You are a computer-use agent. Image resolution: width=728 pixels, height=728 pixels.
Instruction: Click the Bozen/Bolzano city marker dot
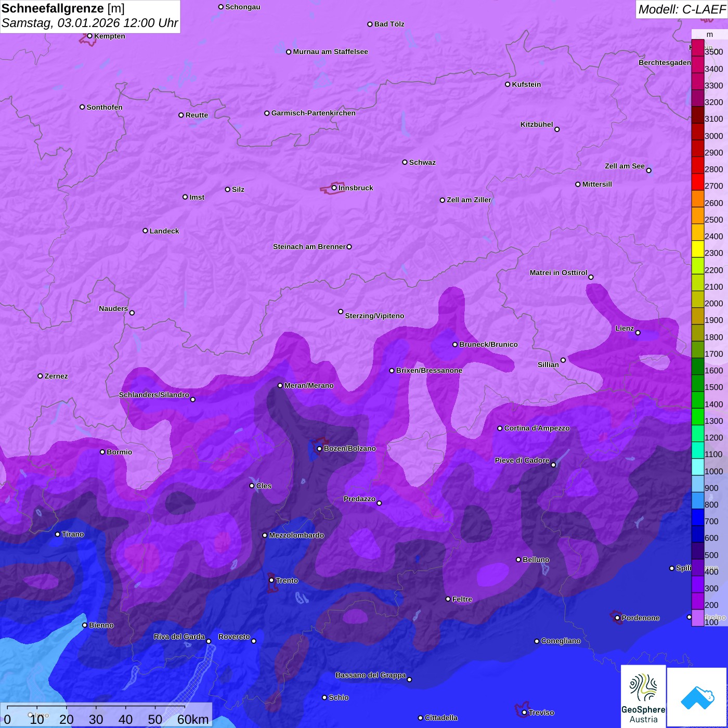[x=319, y=449]
